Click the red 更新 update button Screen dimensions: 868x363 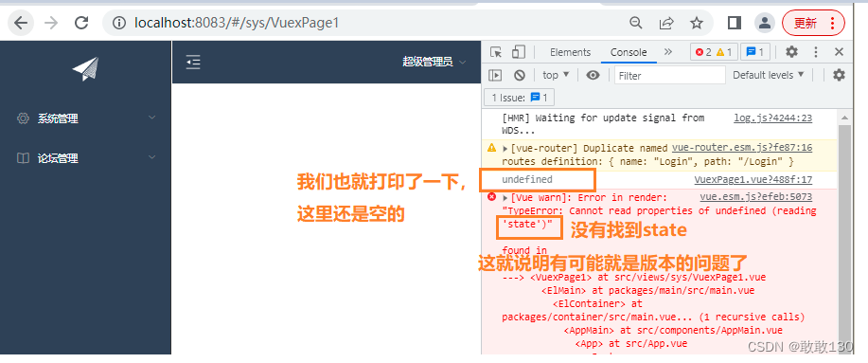(x=813, y=23)
